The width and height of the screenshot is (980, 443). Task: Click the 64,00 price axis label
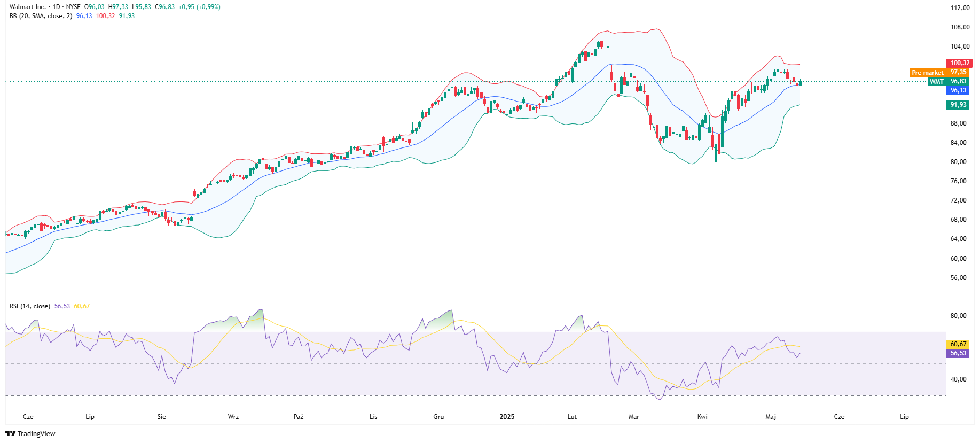coord(958,239)
